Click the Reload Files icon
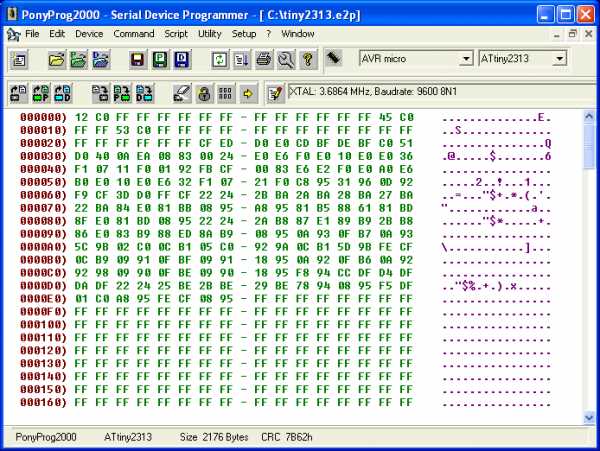 (x=220, y=59)
